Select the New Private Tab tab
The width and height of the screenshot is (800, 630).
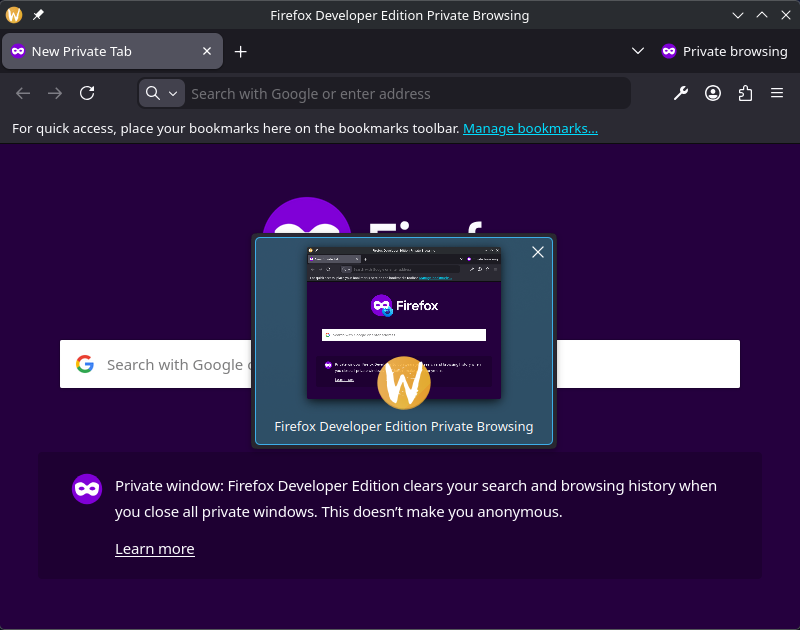pos(100,51)
